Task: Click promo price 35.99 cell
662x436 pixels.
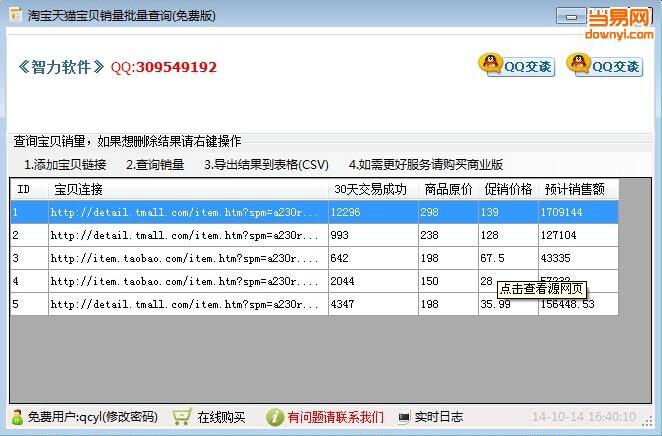Action: tap(508, 304)
